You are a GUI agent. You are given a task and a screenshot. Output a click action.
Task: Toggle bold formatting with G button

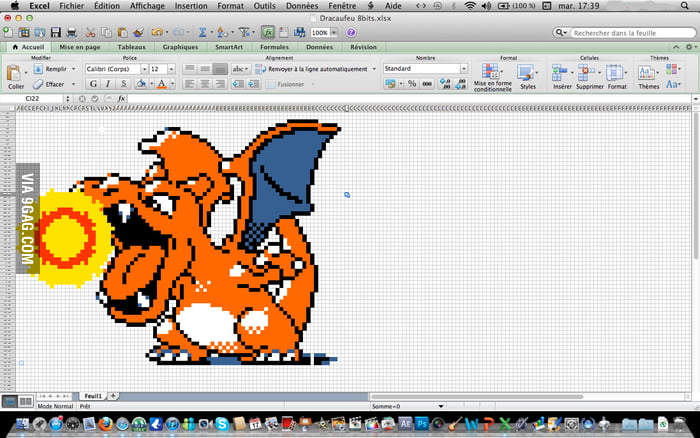pos(93,84)
